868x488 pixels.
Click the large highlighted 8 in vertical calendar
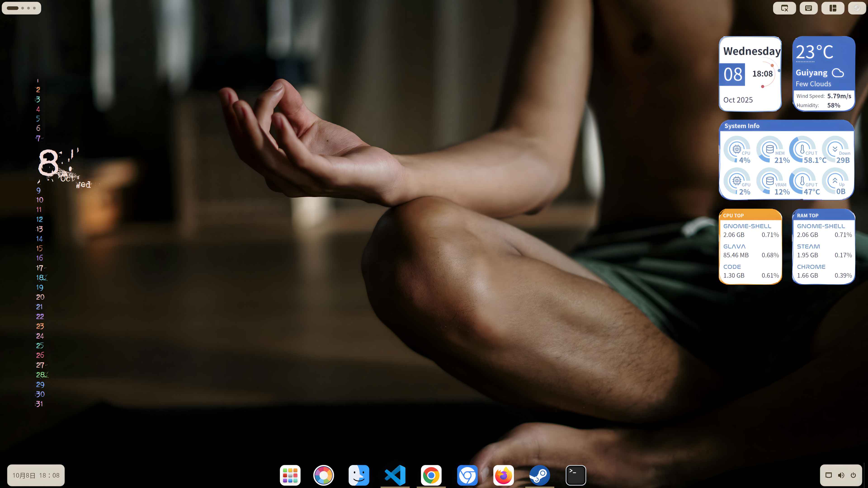[48, 163]
